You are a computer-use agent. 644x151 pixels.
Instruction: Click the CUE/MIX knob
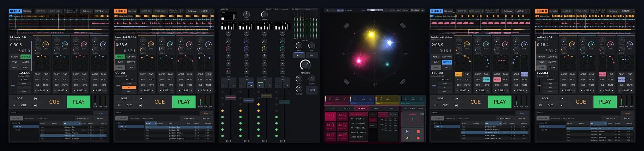pyautogui.click(x=312, y=79)
